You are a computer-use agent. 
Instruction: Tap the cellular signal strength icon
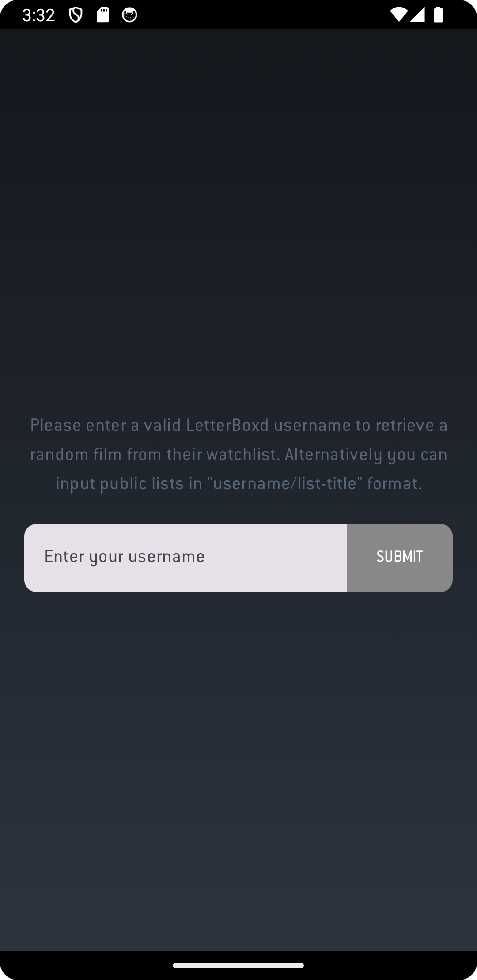tap(417, 15)
